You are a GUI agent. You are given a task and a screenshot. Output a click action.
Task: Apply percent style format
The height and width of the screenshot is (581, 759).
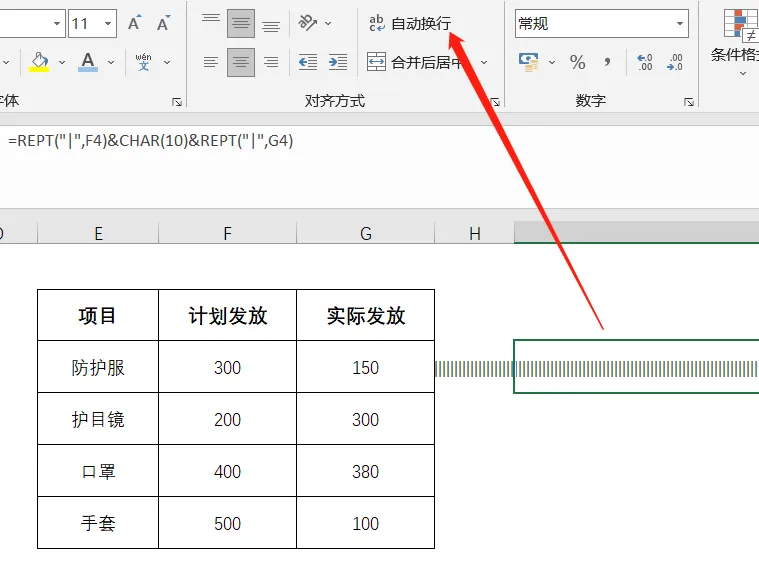[x=577, y=62]
